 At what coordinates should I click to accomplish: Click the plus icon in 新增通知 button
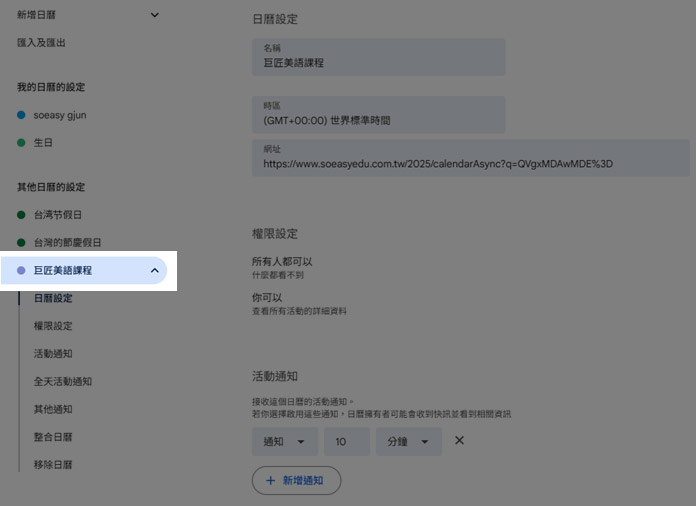(x=270, y=481)
